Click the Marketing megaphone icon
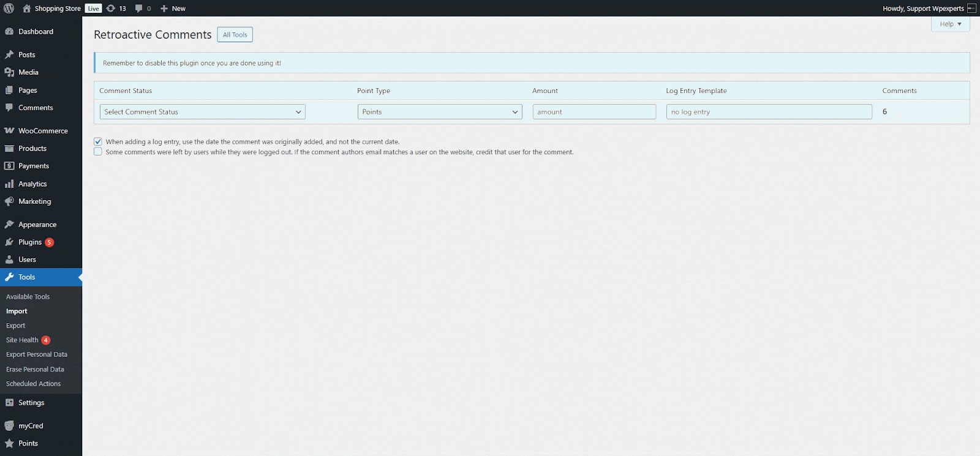Viewport: 980px width, 456px height. pos(9,201)
